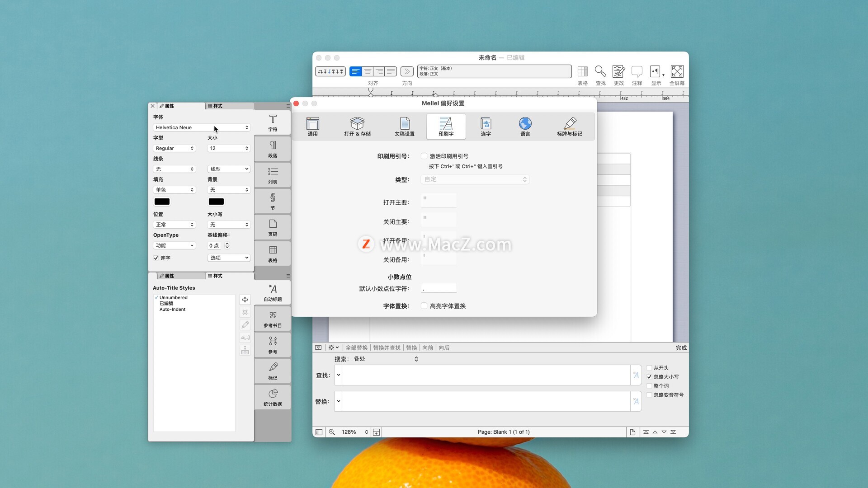
Task: Click into the 替换 replacement text field
Action: click(x=486, y=401)
